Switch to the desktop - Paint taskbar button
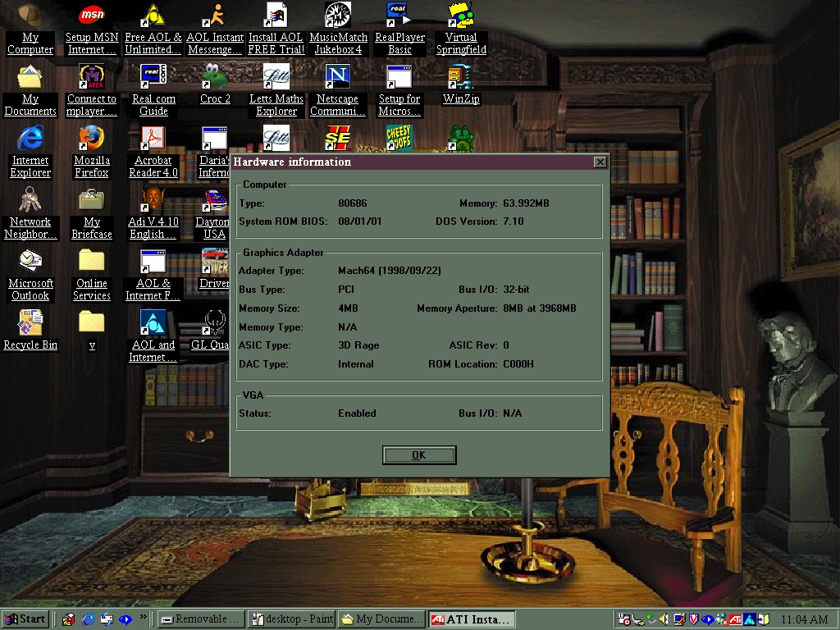 pos(291,619)
